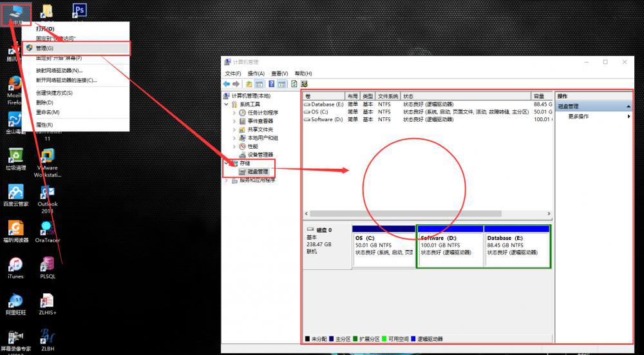Click the 文件系统 column header
The image size is (644, 355).
click(388, 96)
